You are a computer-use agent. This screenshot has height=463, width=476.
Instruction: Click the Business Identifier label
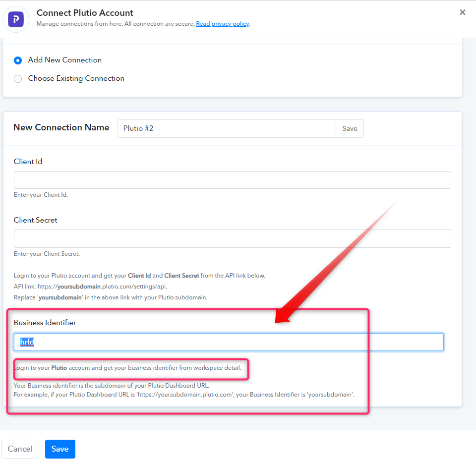(45, 323)
